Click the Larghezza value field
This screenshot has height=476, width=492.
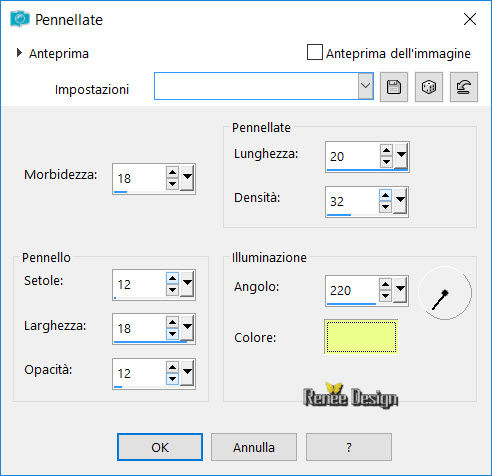pos(139,328)
